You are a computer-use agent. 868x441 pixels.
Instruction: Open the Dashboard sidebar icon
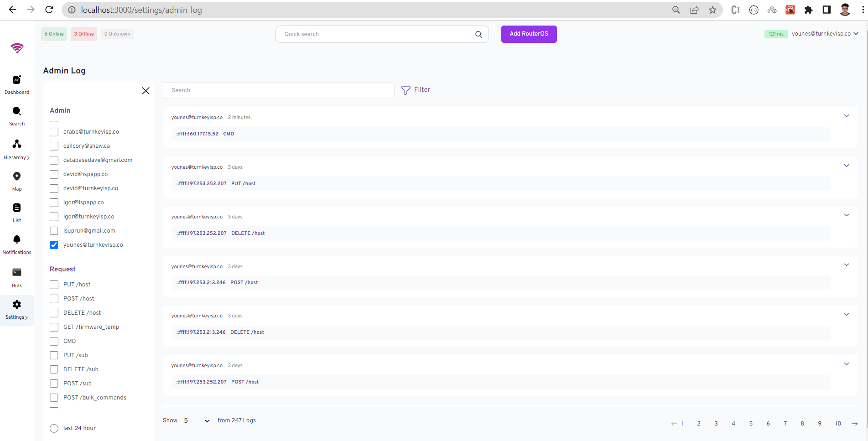(17, 80)
